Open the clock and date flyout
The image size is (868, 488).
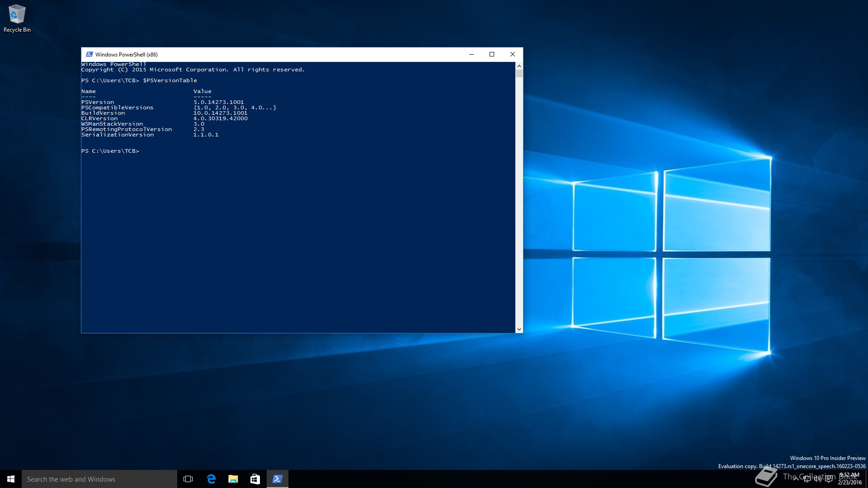click(849, 479)
